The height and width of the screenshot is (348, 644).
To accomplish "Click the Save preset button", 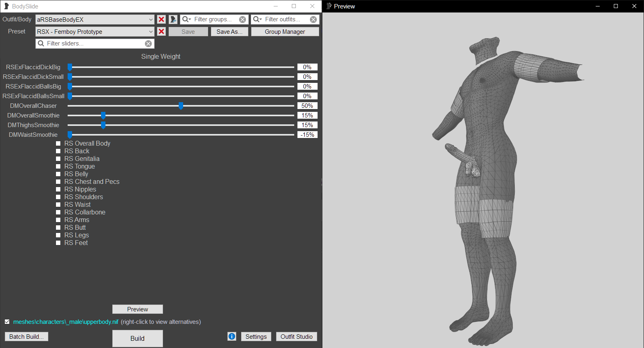I will point(188,31).
